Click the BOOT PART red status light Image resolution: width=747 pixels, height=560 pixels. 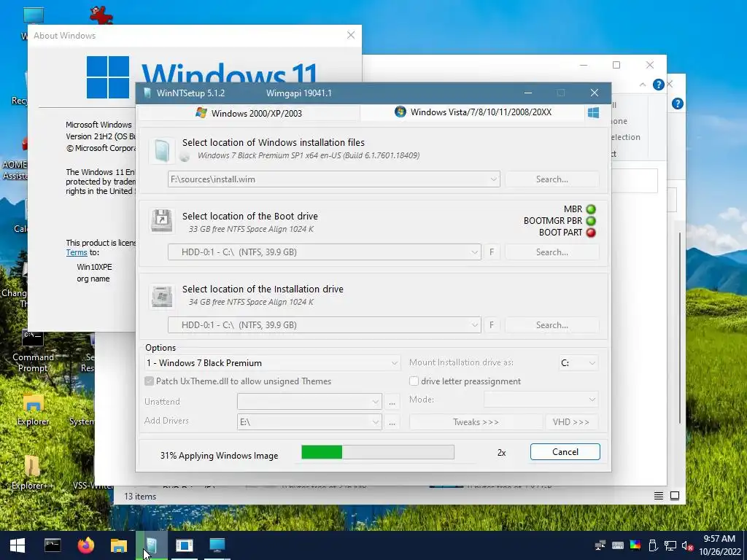coord(591,233)
